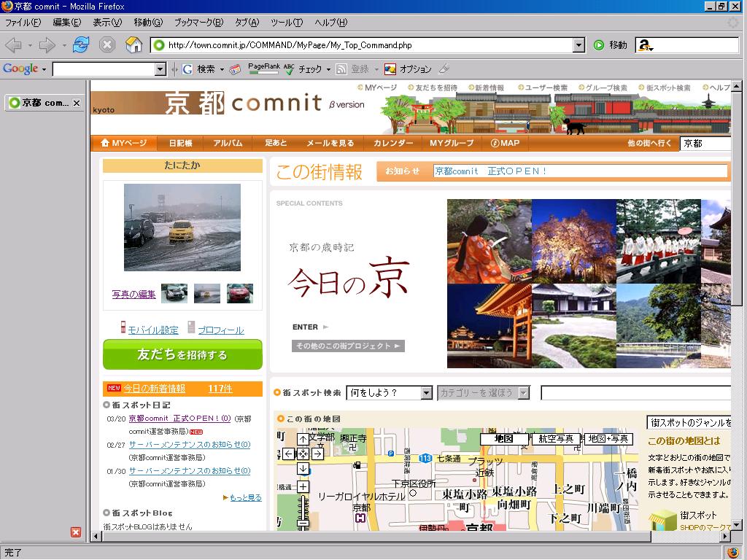
Task: Select the 日記帳 navigation tab
Action: pyautogui.click(x=181, y=143)
